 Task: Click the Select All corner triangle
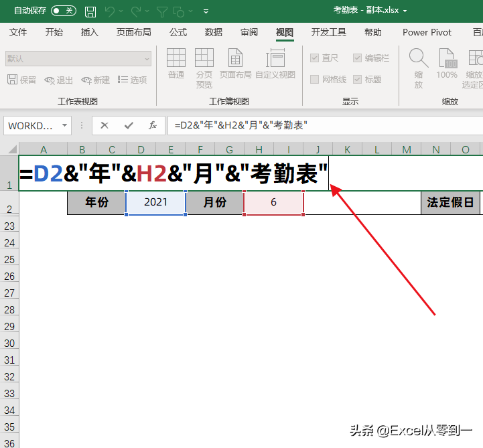pyautogui.click(x=13, y=149)
